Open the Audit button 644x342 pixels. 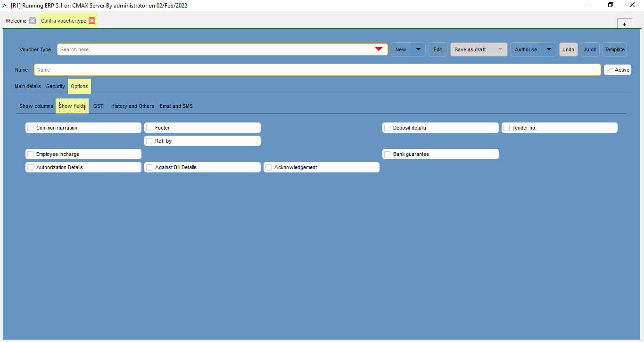[590, 49]
